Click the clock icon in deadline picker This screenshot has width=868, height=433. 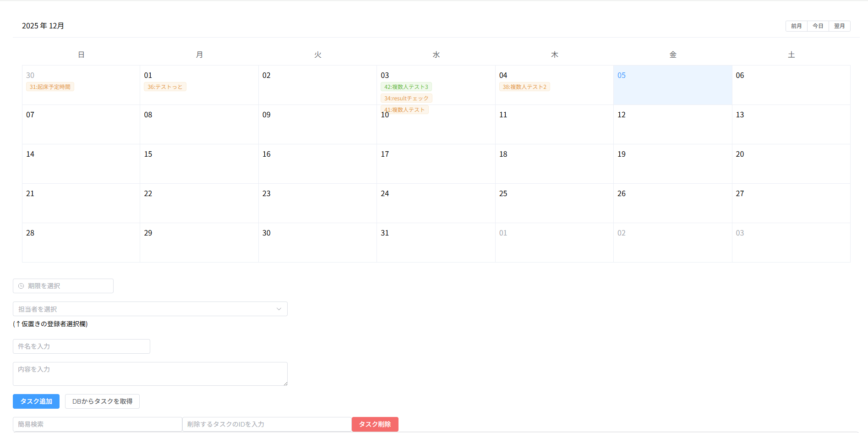[21, 286]
